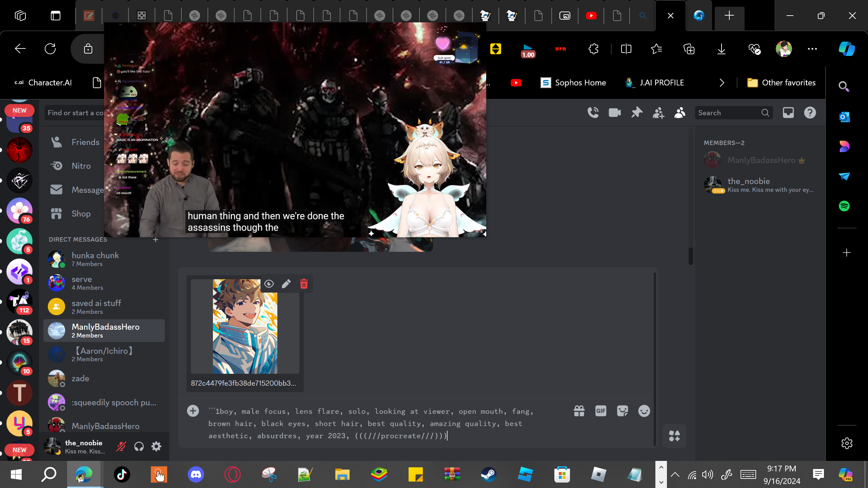Open the browser profile avatar
Viewport: 868px width, 488px height.
point(784,49)
